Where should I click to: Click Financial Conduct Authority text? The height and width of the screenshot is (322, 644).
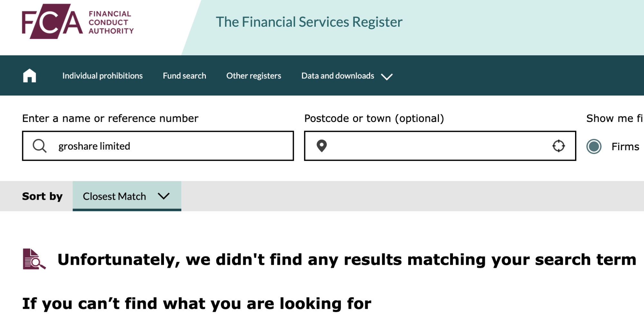[x=111, y=22]
